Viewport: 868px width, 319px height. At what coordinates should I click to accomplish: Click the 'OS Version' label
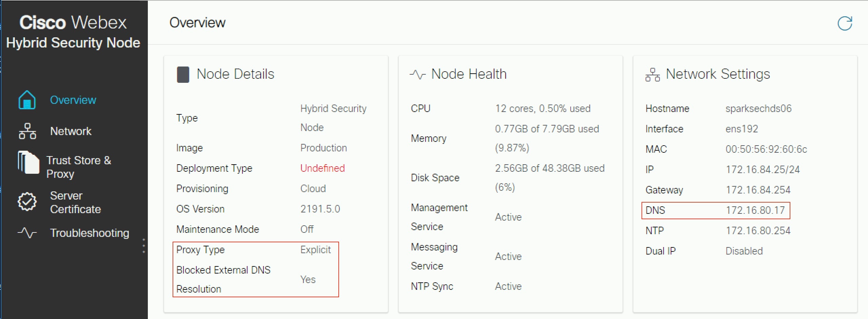pos(200,209)
